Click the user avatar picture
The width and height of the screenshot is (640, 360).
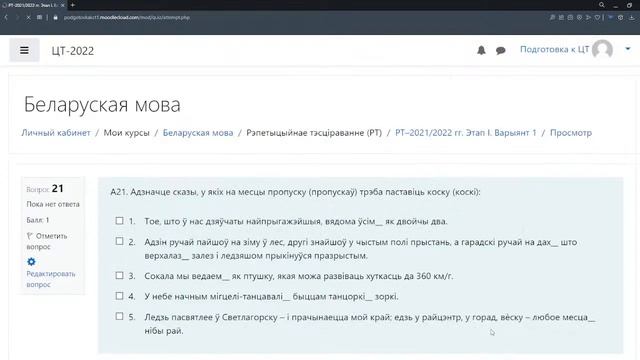coord(602,50)
